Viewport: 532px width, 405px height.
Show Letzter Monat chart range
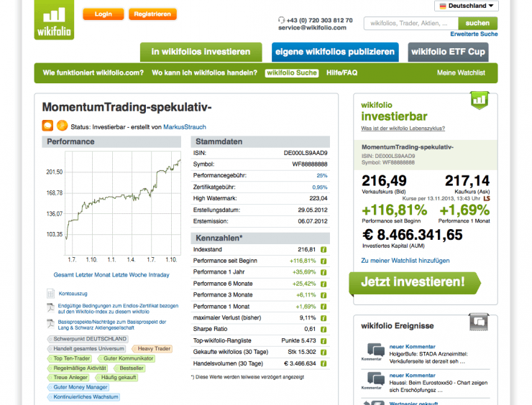pos(93,275)
